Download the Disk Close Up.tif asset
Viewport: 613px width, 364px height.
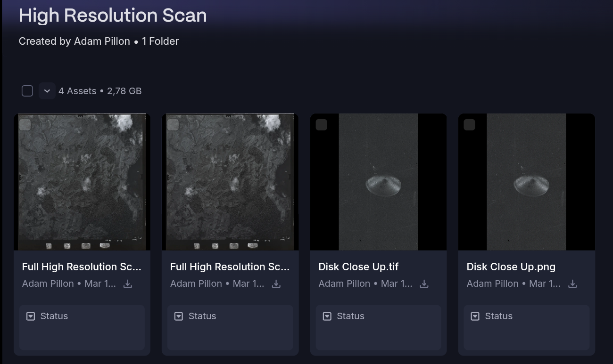tap(424, 284)
